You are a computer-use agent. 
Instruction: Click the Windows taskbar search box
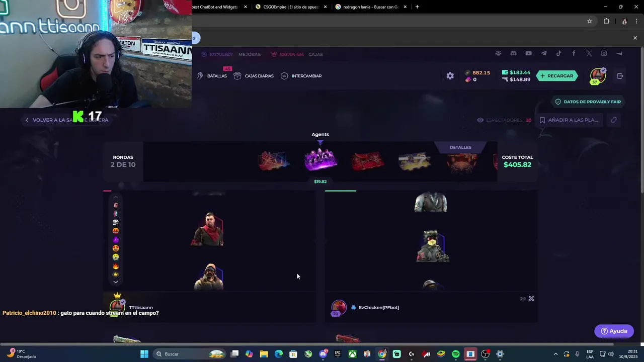tap(189, 354)
